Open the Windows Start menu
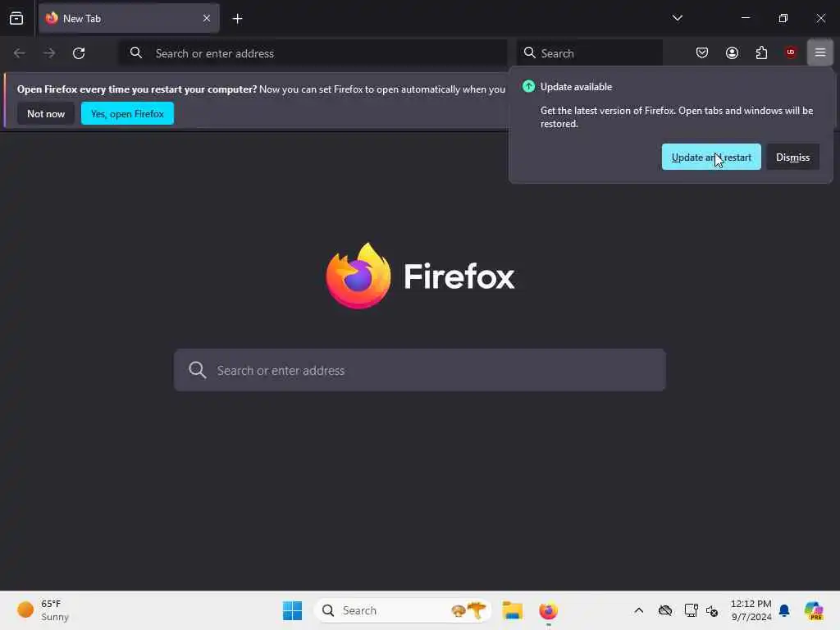This screenshot has height=630, width=840. [x=293, y=610]
